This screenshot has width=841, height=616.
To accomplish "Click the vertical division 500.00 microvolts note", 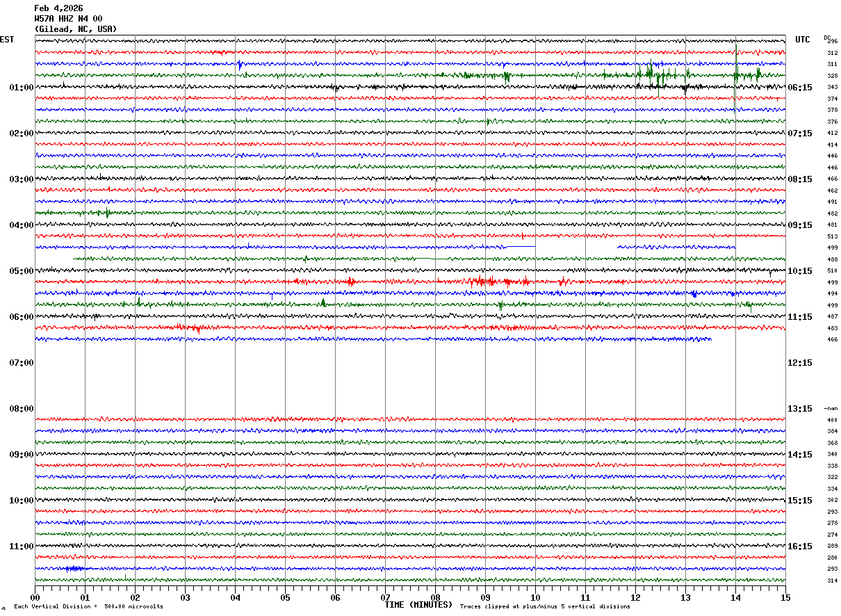I will point(88,607).
